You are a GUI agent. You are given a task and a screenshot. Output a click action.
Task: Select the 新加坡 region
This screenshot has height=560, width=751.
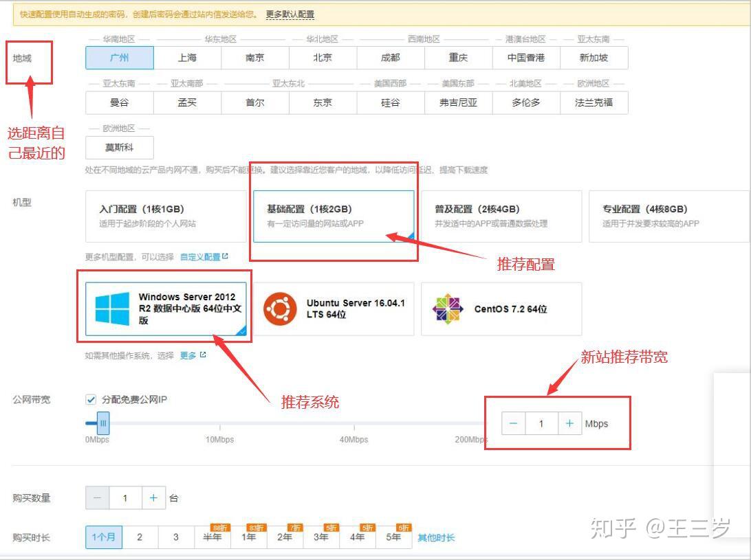(x=594, y=58)
